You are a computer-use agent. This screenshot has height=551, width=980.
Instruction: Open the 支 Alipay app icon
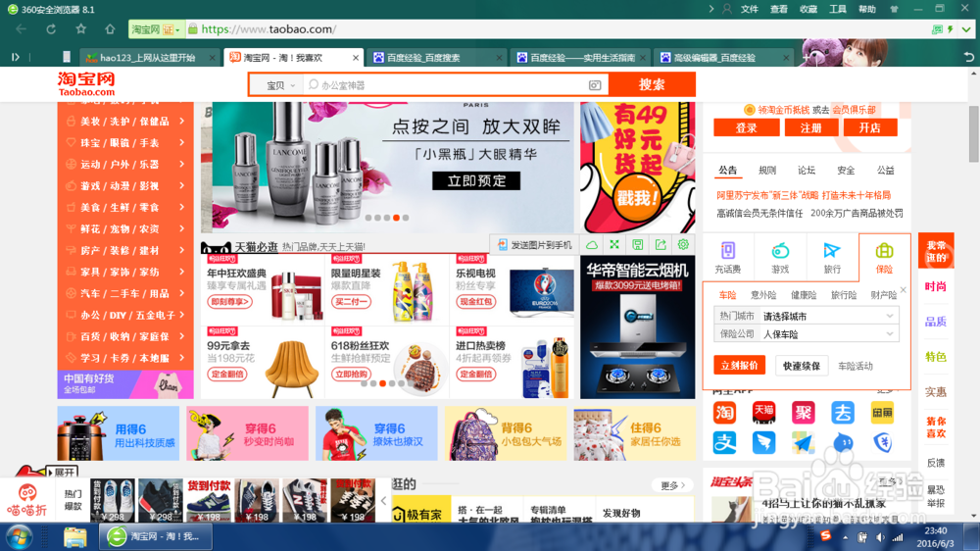tap(724, 443)
